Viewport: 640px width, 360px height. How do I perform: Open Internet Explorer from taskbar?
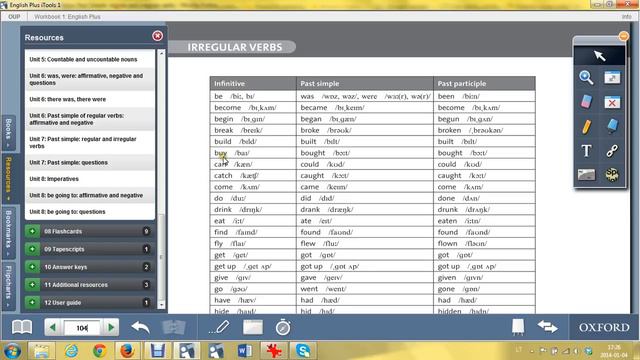(x=71, y=351)
